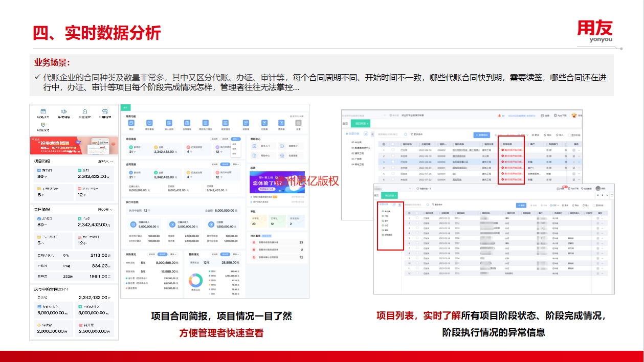The height and width of the screenshot is (362, 644).
Task: Click the edit icon in row 1 of upper table
Action: 574,150
